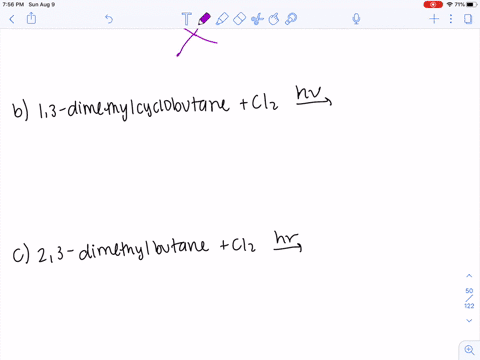Tap the 7:56 PM clock in status bar
The image size is (480, 360).
click(13, 5)
